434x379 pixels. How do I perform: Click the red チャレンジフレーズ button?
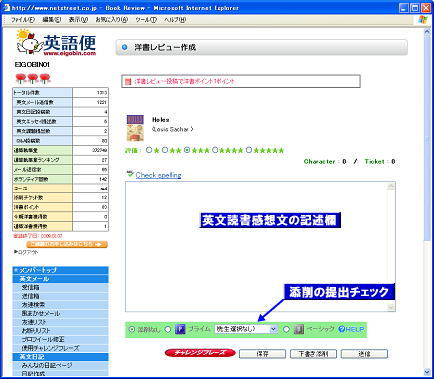click(200, 353)
